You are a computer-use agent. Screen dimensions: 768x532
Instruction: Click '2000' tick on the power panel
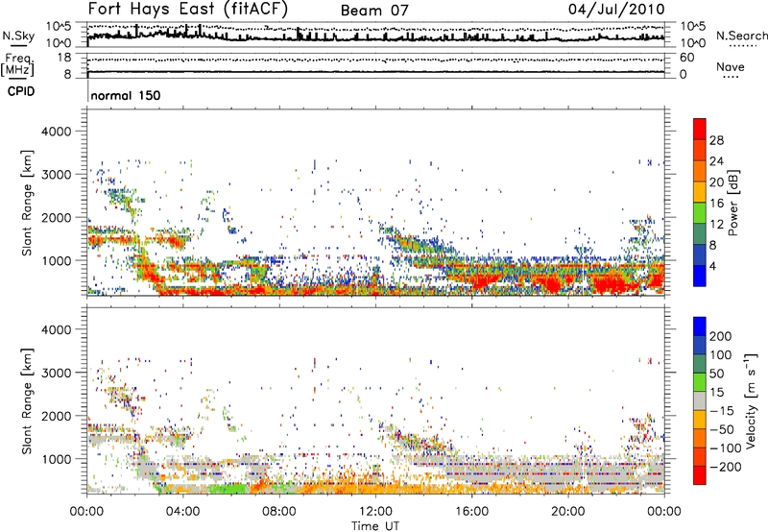[x=56, y=217]
